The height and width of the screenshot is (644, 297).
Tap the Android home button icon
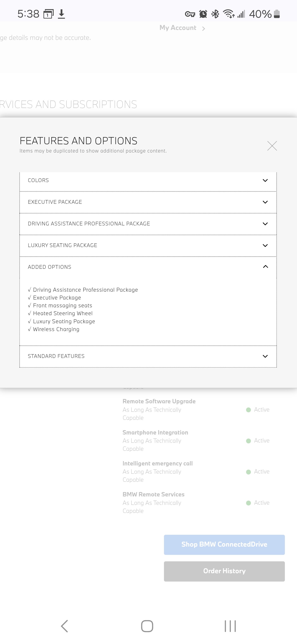(x=147, y=626)
